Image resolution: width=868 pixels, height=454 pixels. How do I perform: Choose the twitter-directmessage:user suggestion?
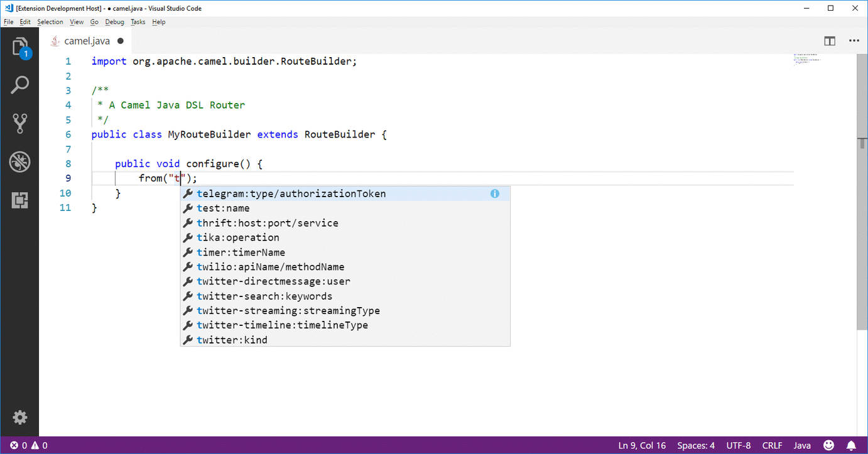[345, 281]
